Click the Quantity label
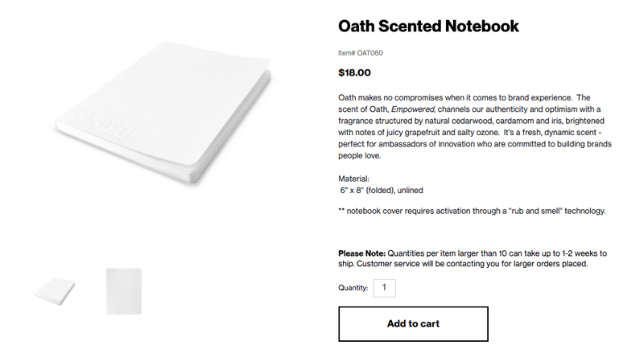Viewport: 644px width, 362px height. (353, 288)
